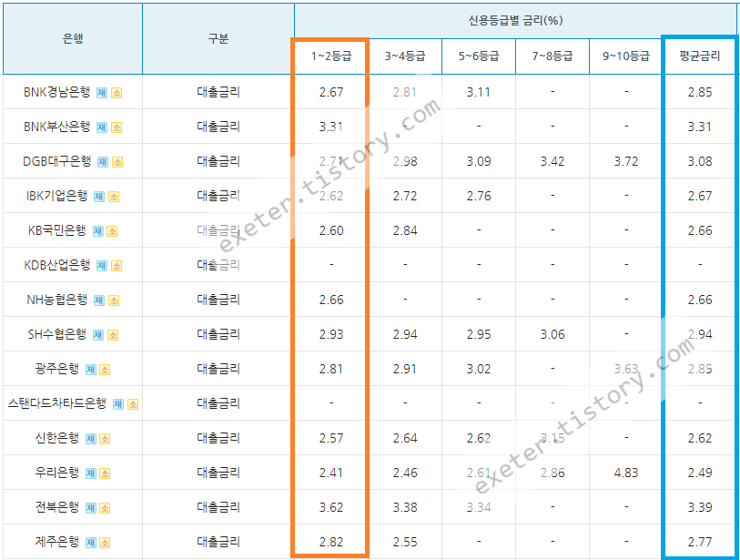Click the 은행 column header
The height and width of the screenshot is (560, 740).
pyautogui.click(x=73, y=38)
